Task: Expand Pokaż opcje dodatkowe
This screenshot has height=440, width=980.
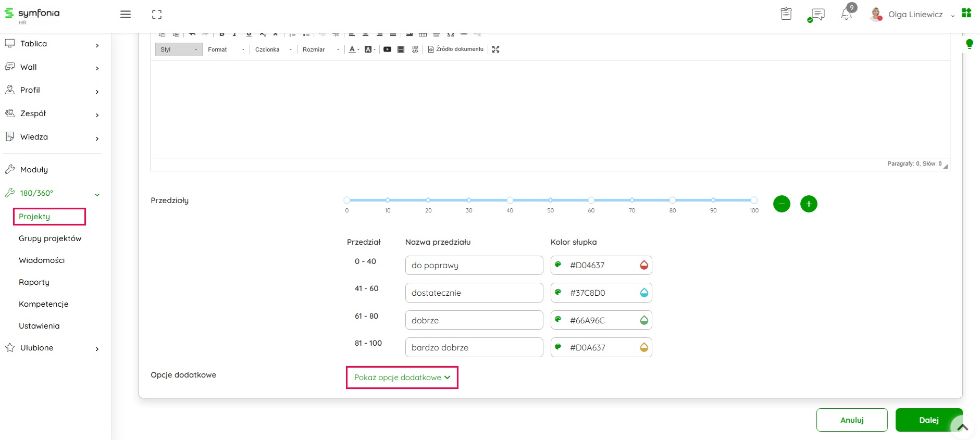Action: pos(402,378)
